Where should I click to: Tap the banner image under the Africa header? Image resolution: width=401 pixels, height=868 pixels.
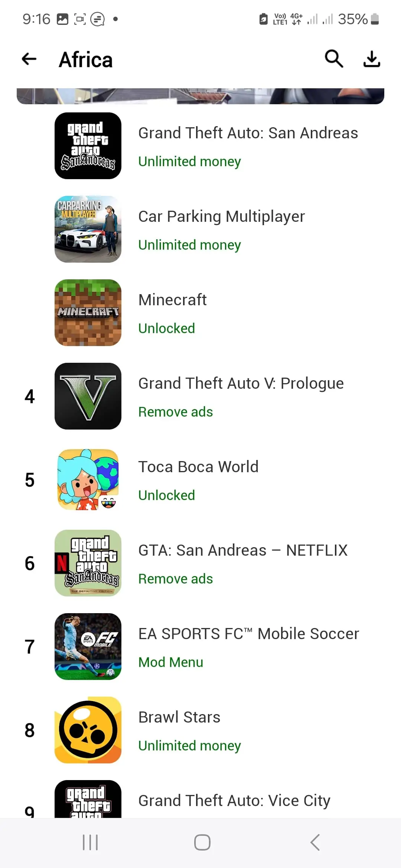click(200, 96)
